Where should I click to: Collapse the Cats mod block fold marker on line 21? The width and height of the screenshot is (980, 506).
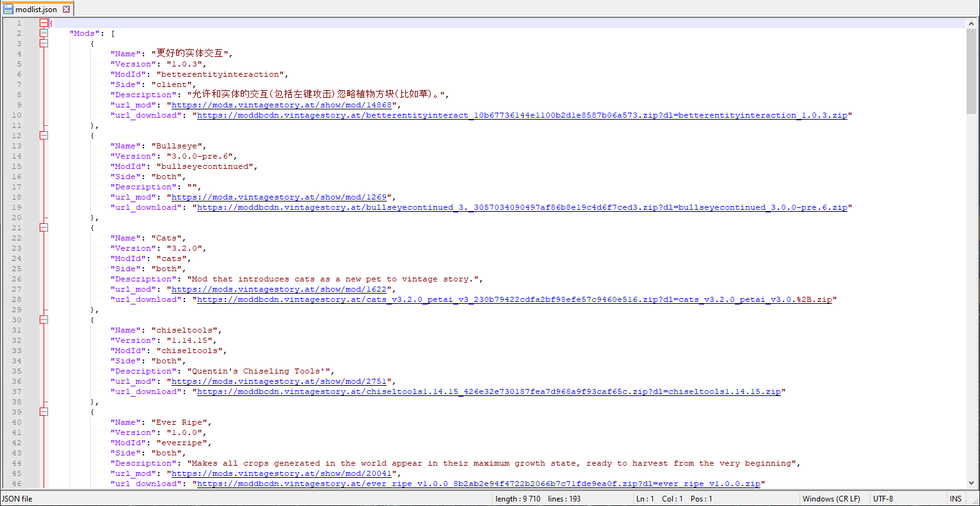click(44, 228)
